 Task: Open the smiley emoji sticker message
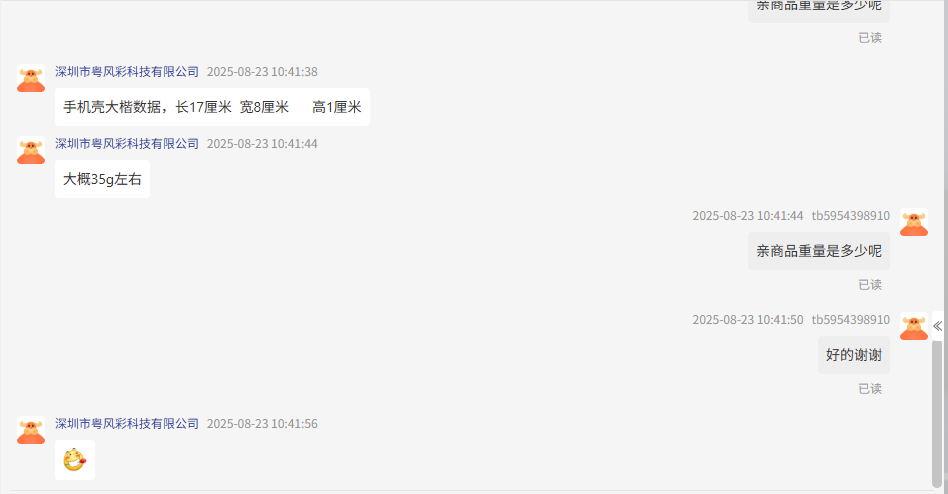pos(74,460)
